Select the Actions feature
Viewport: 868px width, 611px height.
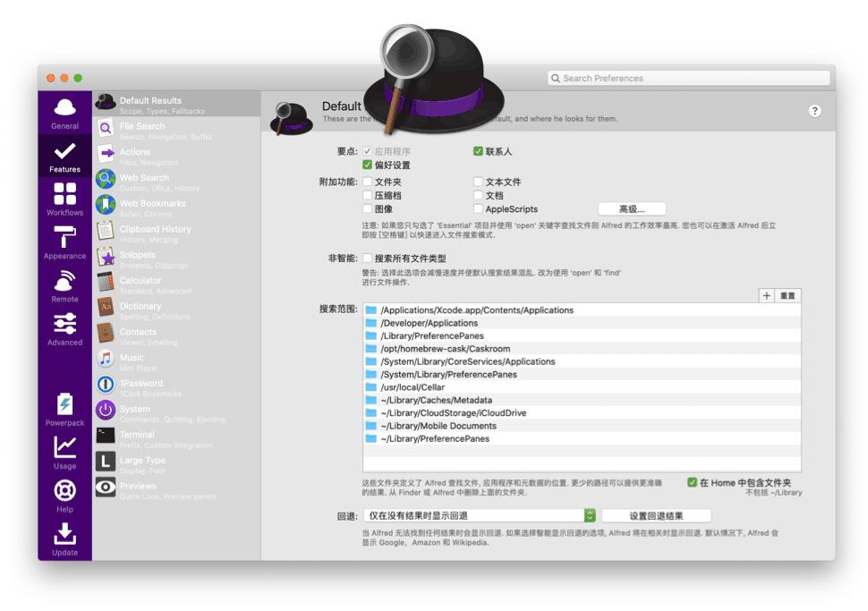[176, 155]
